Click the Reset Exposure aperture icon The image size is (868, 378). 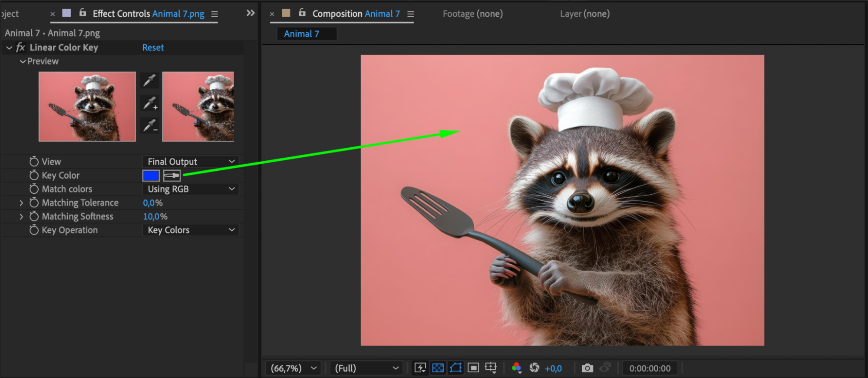534,368
